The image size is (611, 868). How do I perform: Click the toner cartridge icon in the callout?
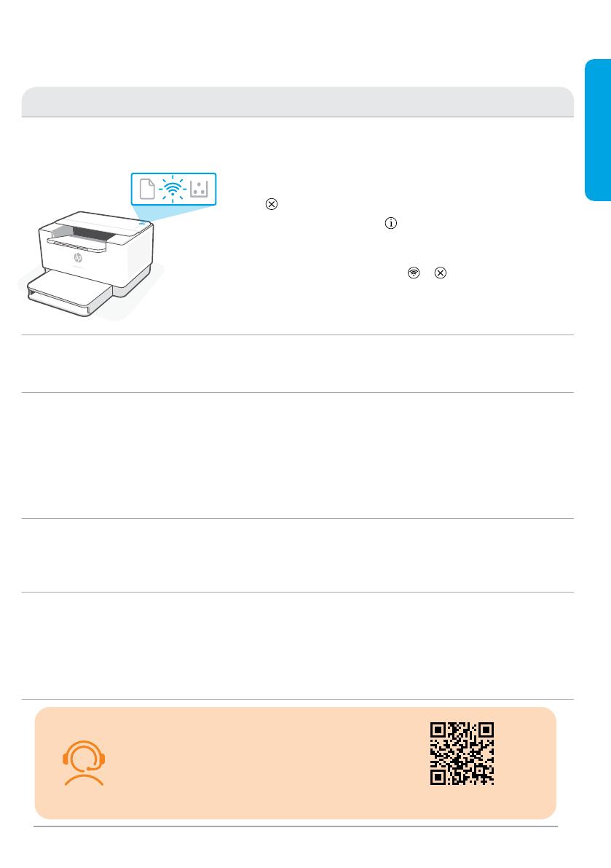[x=199, y=189]
